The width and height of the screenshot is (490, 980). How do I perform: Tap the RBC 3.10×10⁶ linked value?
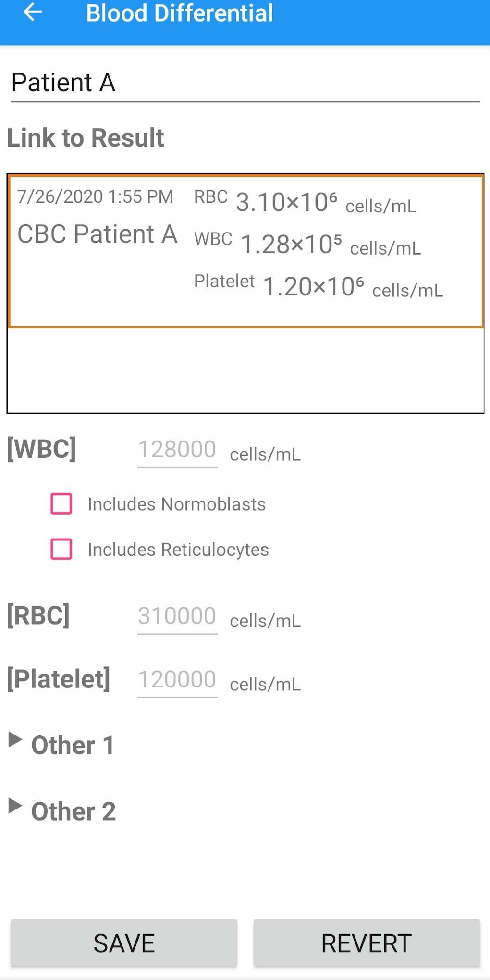tap(286, 202)
